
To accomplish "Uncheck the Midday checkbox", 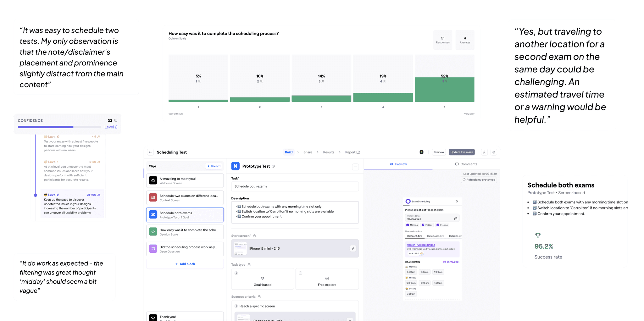I will 423,225.
